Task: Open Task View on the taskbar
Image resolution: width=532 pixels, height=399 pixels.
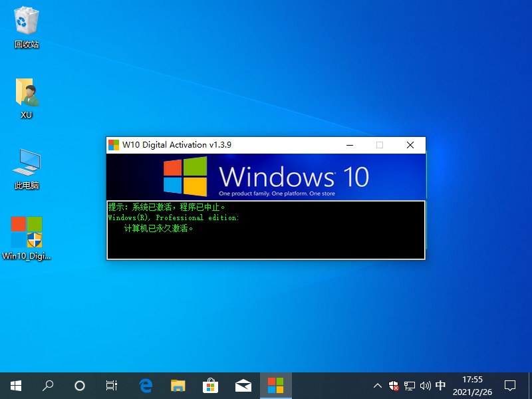Action: click(x=112, y=385)
